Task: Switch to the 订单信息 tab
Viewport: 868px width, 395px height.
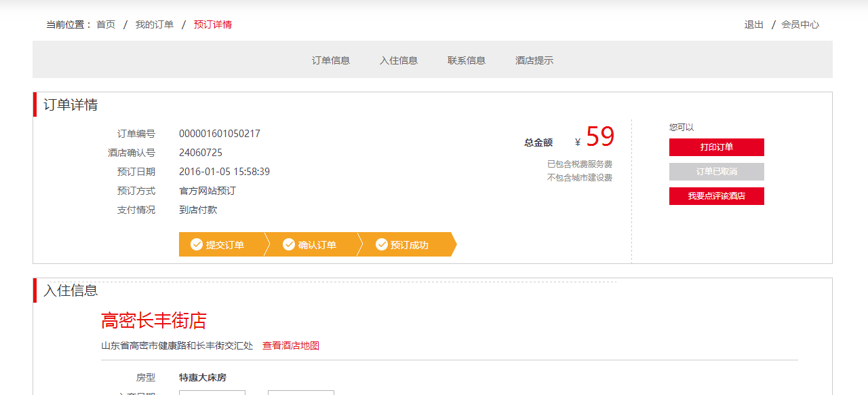Action: 331,60
